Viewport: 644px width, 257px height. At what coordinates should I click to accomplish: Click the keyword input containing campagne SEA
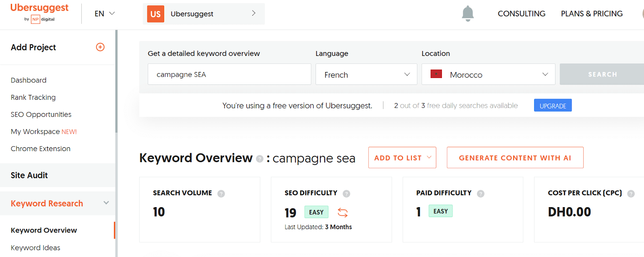click(229, 74)
